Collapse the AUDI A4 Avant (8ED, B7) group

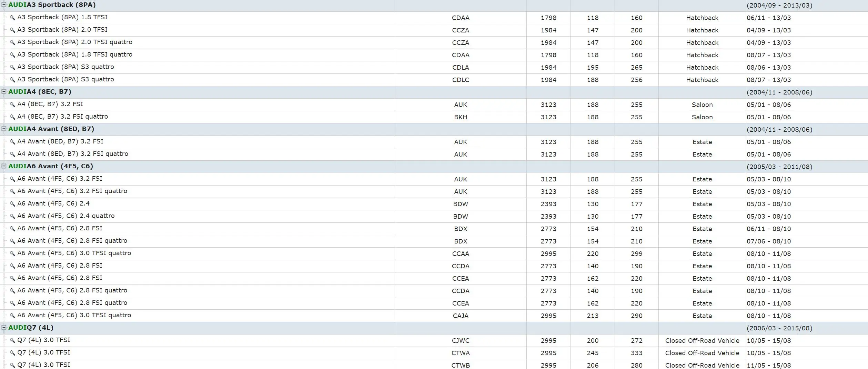(x=4, y=129)
